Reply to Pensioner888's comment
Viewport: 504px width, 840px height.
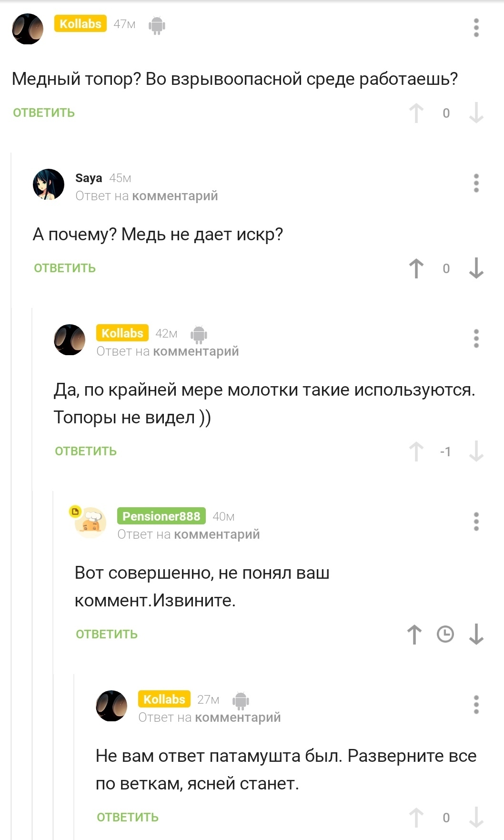click(107, 635)
